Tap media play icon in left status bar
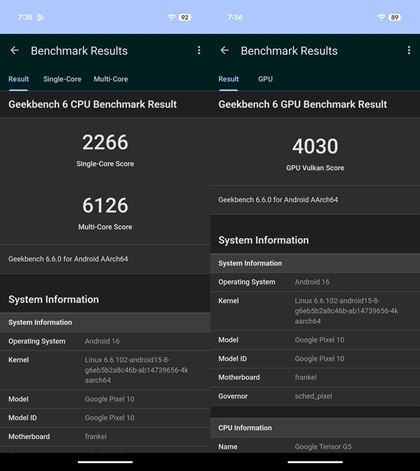 click(41, 17)
